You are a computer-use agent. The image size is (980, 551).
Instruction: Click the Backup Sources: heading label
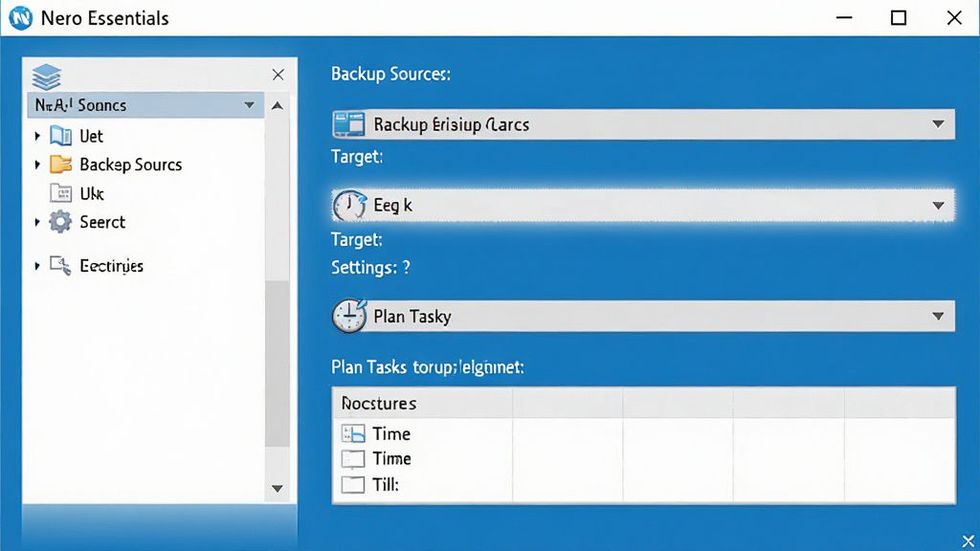[390, 74]
